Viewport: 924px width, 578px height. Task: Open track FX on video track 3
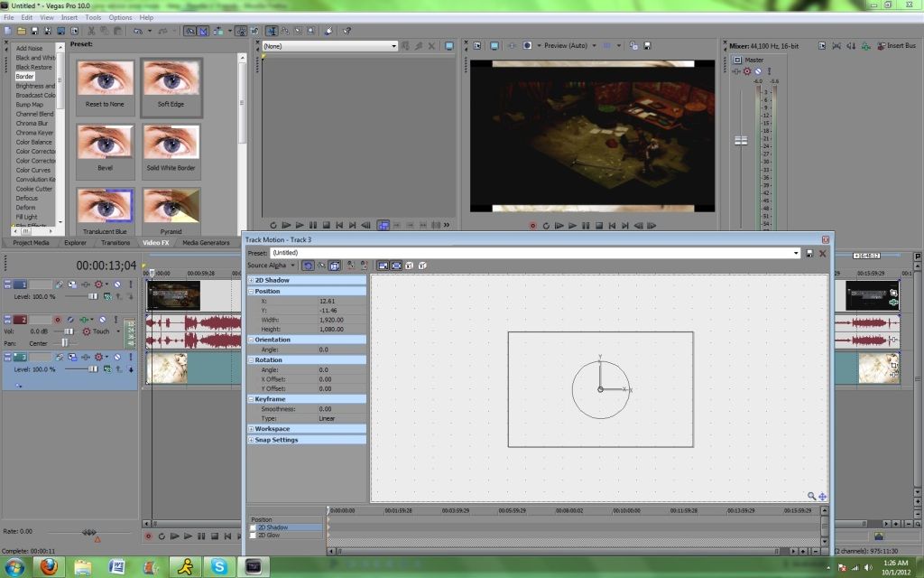[86, 357]
